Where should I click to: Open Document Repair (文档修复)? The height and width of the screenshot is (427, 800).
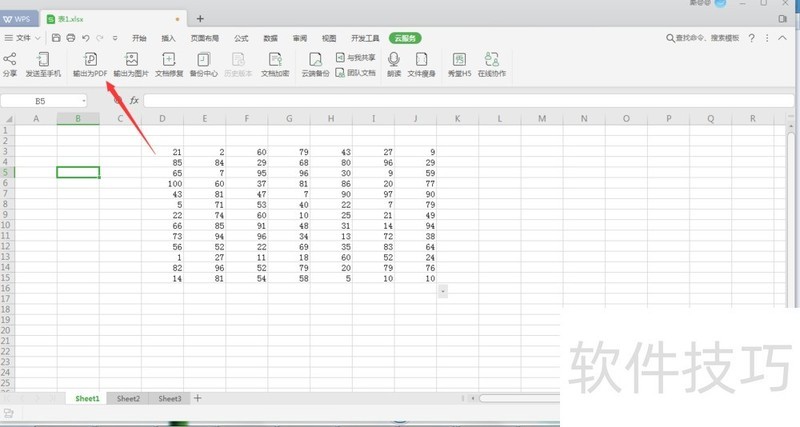169,64
